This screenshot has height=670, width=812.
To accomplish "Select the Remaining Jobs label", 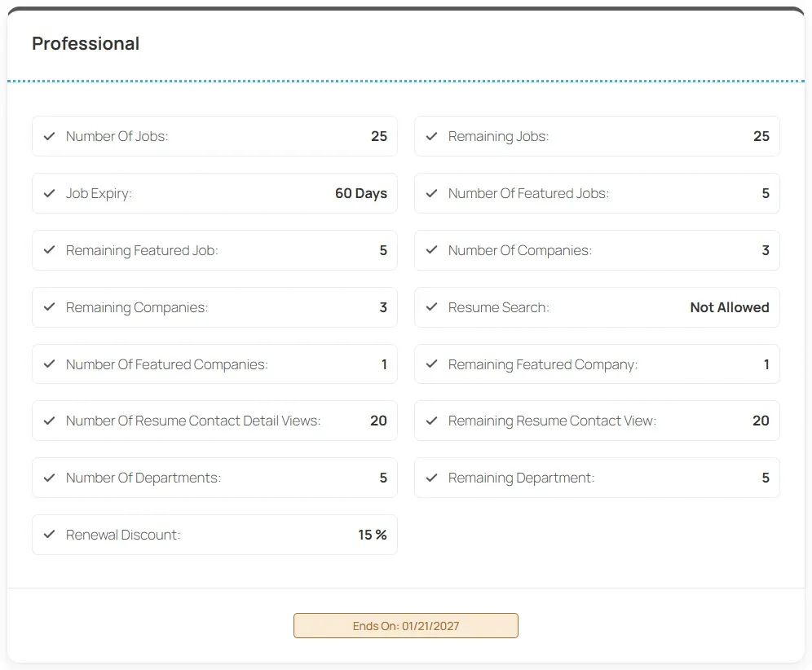I will point(498,136).
